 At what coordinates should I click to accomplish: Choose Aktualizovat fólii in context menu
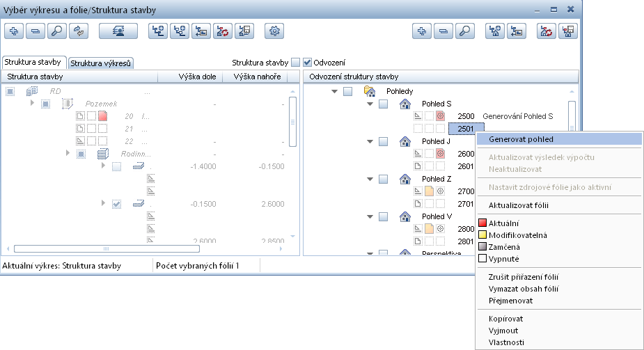[559, 205]
